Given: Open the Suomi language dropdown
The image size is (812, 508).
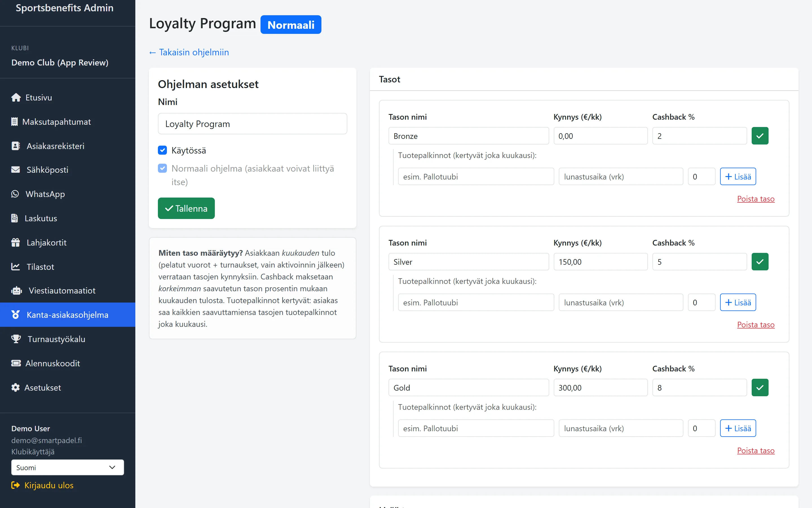Looking at the screenshot, I should pyautogui.click(x=67, y=467).
